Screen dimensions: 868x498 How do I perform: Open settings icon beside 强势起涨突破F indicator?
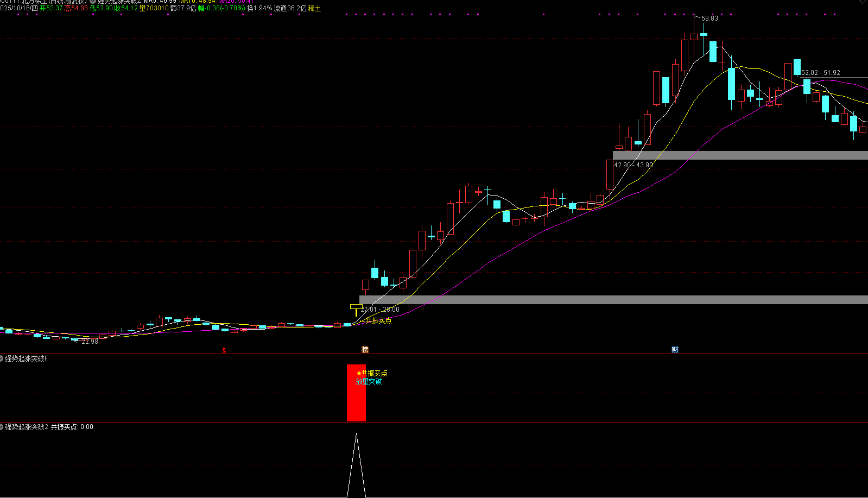click(x=2, y=358)
